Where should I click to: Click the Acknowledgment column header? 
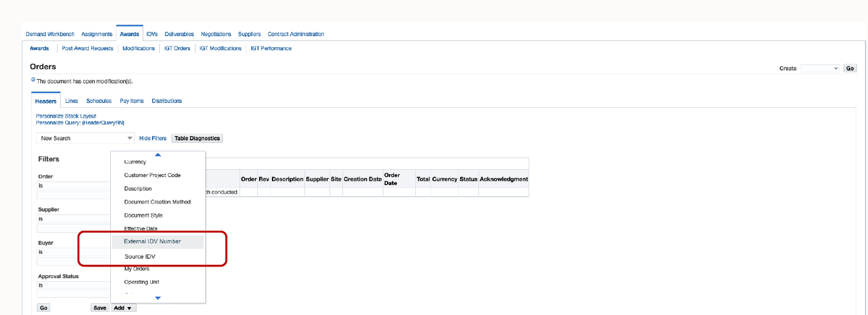click(504, 179)
